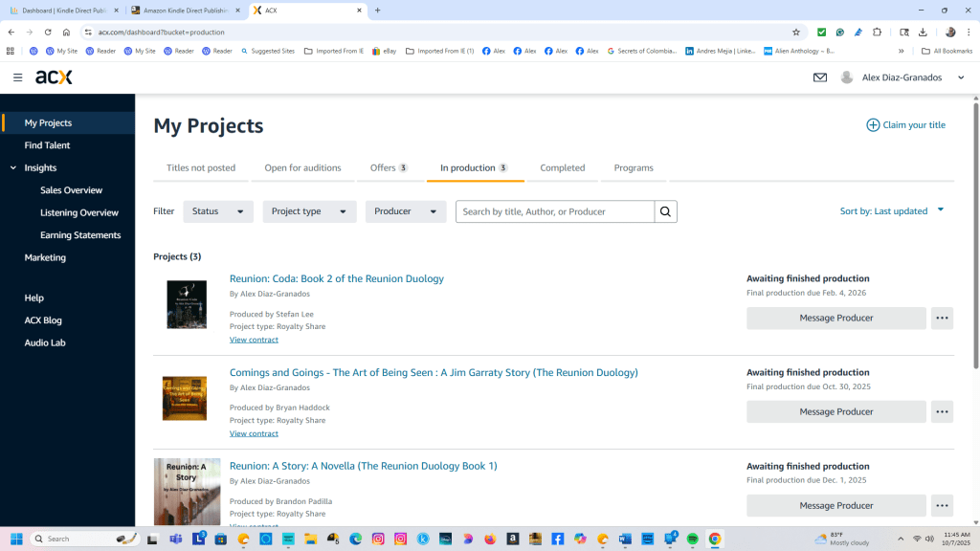Screen dimensions: 980x551
Task: Click the title search input field
Action: click(555, 211)
